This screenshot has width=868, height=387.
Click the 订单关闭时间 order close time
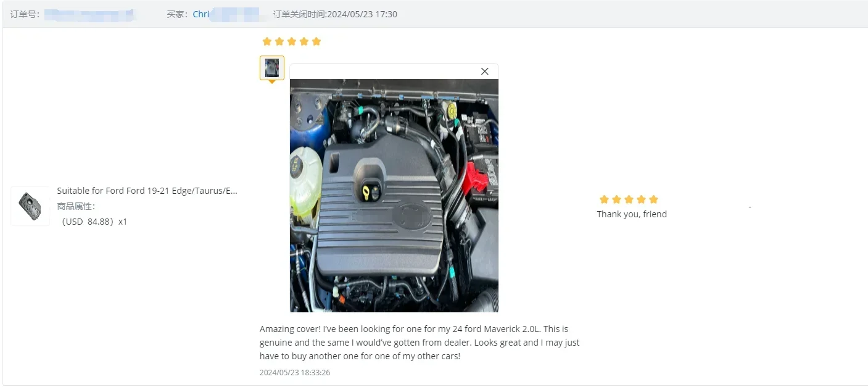click(335, 14)
